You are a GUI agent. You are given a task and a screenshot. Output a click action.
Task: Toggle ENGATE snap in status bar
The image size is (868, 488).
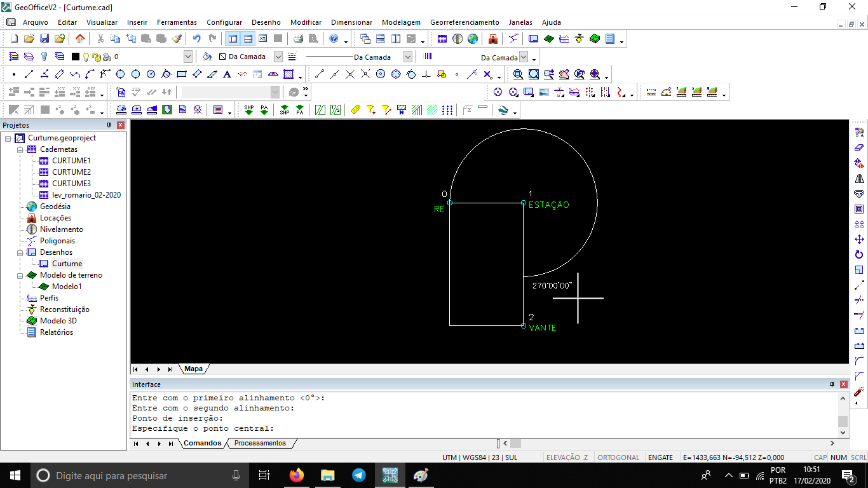tap(660, 457)
